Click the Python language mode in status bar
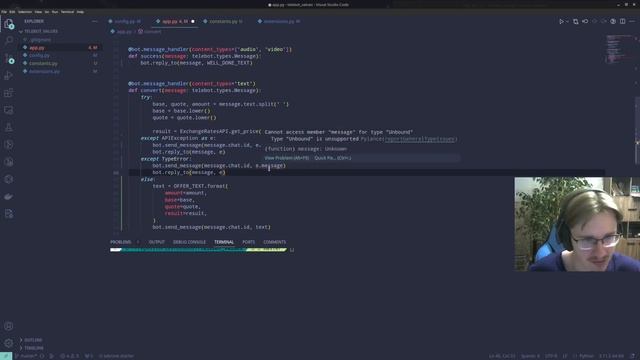Image resolution: width=640 pixels, height=360 pixels. (587, 356)
